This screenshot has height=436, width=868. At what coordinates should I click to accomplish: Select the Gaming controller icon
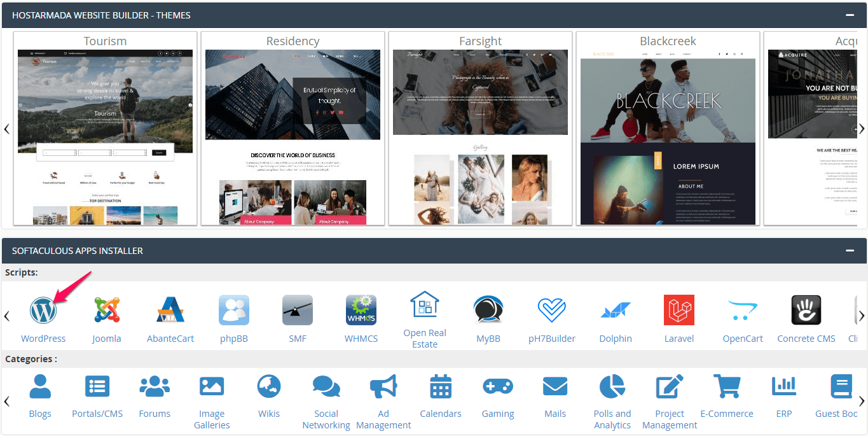click(x=498, y=386)
